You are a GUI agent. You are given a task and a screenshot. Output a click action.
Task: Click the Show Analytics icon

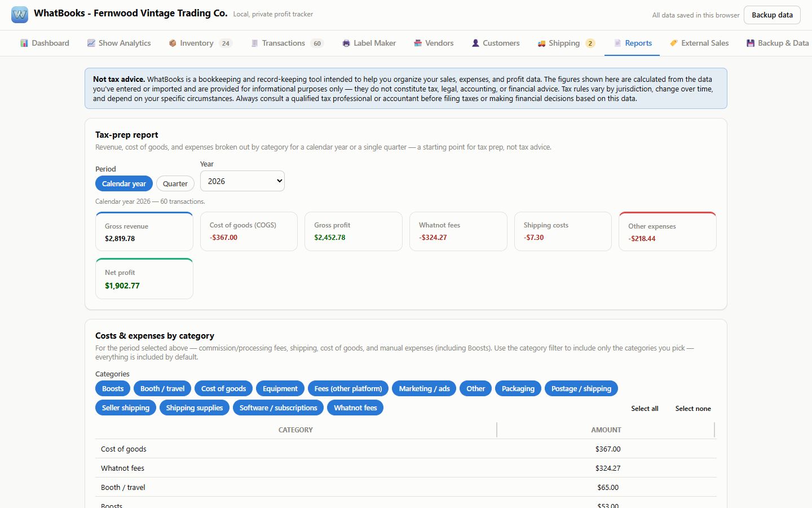click(91, 43)
